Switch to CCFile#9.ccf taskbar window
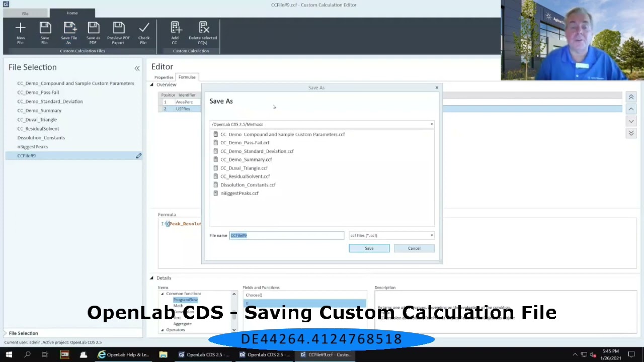Viewport: 644px width, 362px height. (326, 354)
